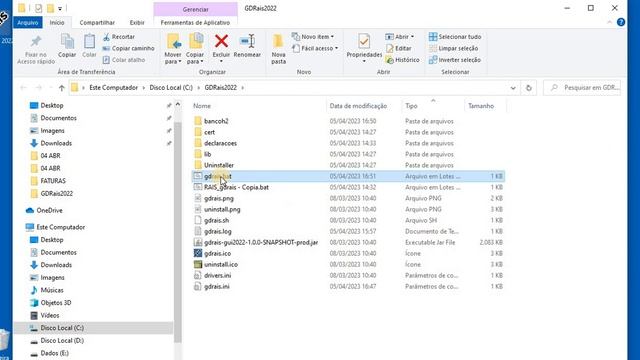This screenshot has width=640, height=360.
Task: Click the help question mark icon
Action: 621,22
